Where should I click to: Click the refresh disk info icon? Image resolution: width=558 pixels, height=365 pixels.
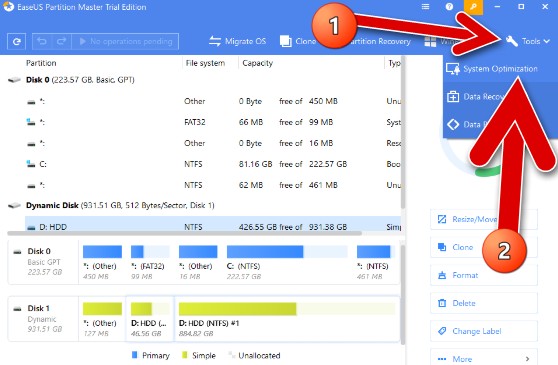click(x=16, y=42)
